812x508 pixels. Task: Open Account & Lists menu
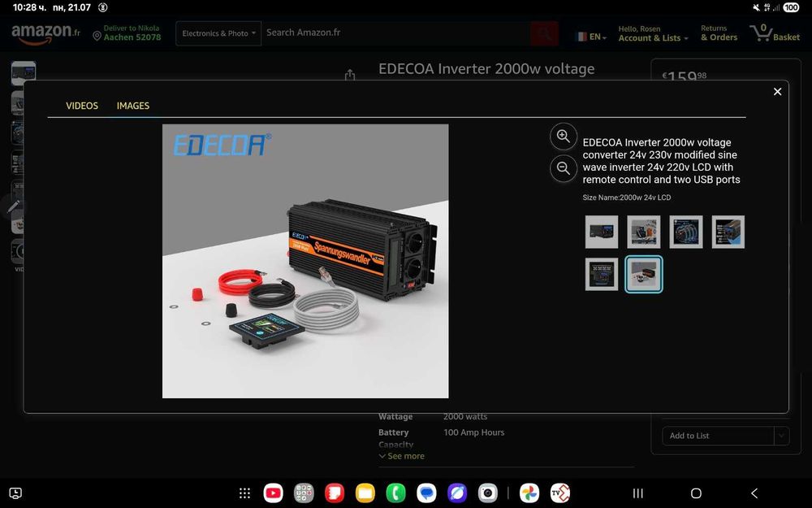pyautogui.click(x=653, y=33)
